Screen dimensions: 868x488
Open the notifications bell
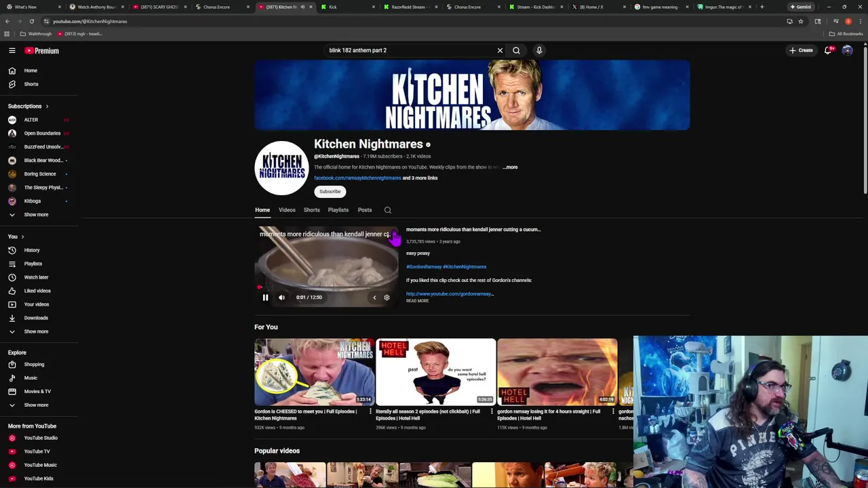pyautogui.click(x=828, y=50)
